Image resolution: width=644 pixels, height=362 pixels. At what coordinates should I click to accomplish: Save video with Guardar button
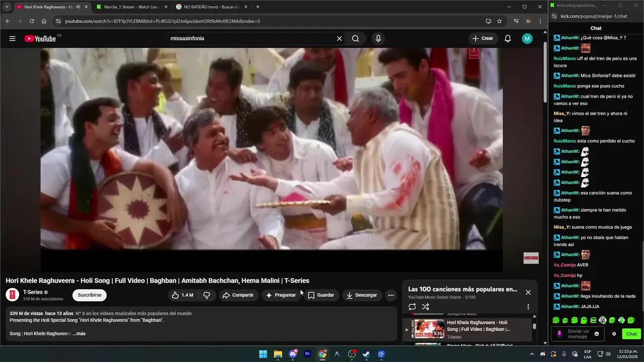coord(321,295)
